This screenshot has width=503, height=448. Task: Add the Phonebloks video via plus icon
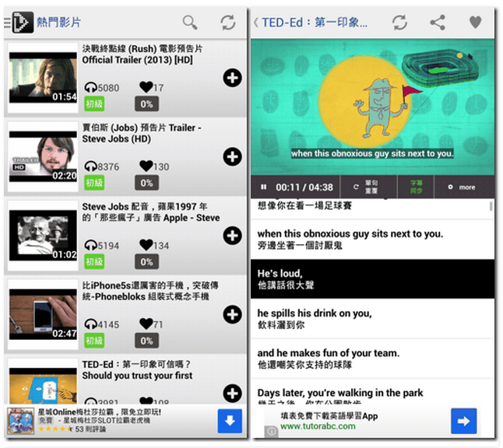(x=232, y=314)
